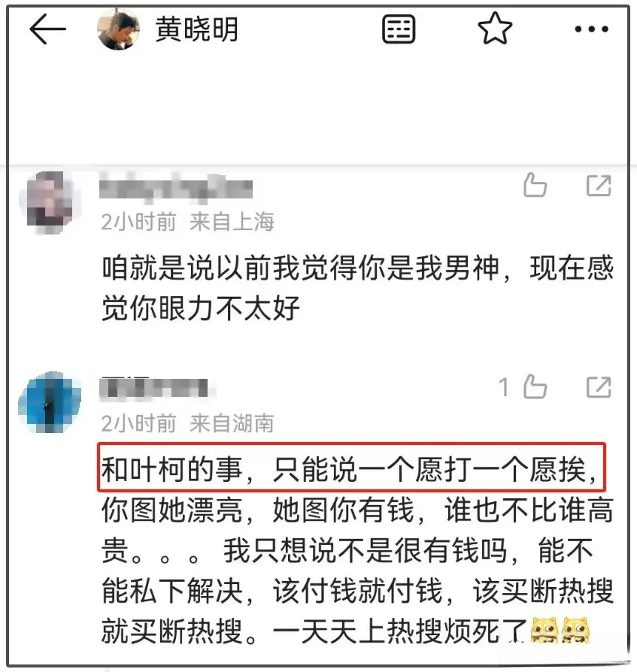Select comment text 咱就是说以前我觉得你是我男神

coord(301,268)
